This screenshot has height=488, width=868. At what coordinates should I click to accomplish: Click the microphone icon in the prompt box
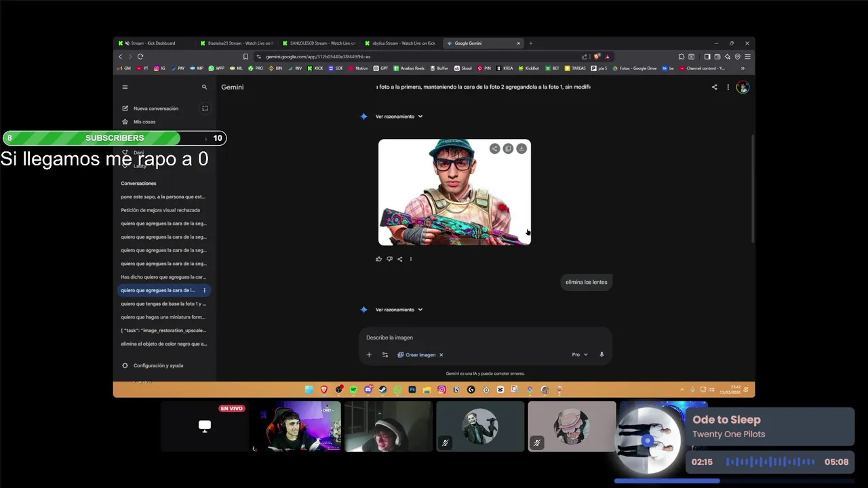(x=601, y=354)
